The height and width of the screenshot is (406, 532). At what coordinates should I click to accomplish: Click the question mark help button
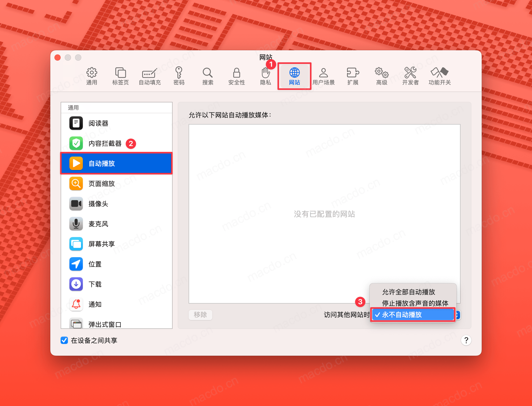pyautogui.click(x=466, y=340)
